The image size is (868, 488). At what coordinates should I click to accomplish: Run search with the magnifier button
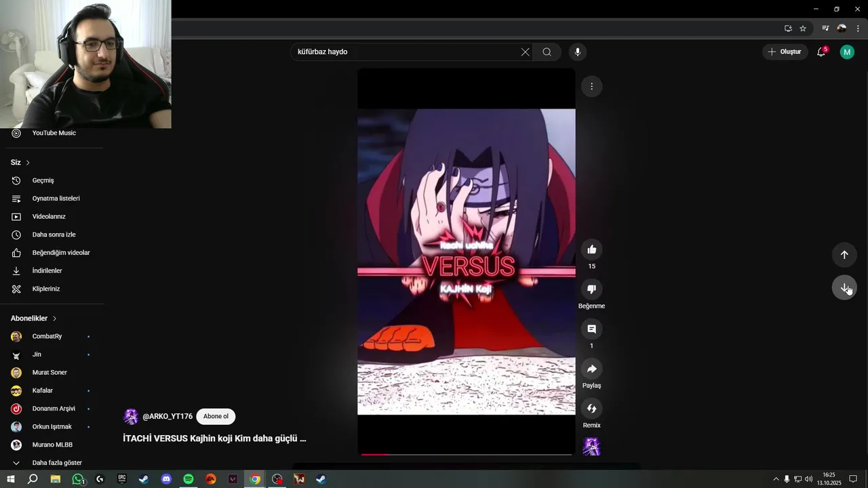click(x=547, y=52)
